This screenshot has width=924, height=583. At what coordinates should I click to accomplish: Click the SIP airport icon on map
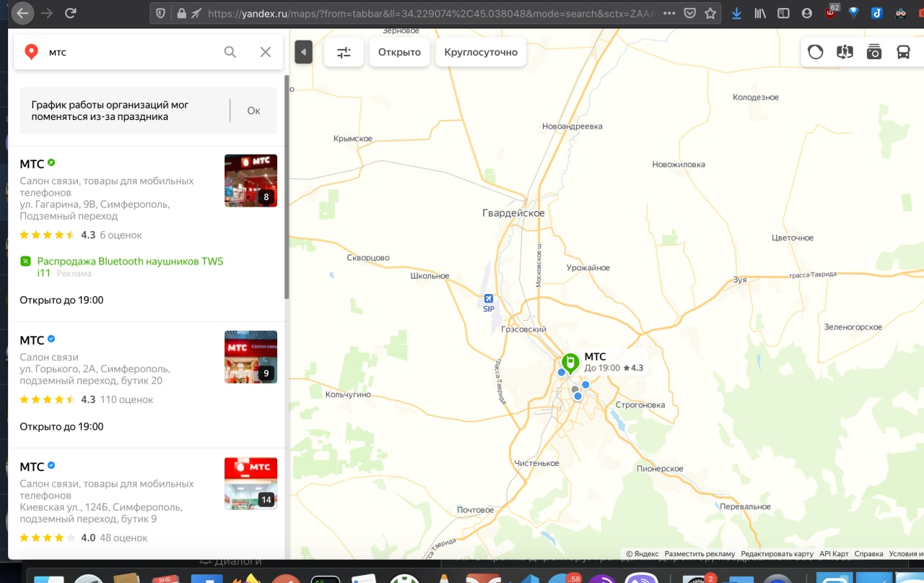pyautogui.click(x=489, y=299)
